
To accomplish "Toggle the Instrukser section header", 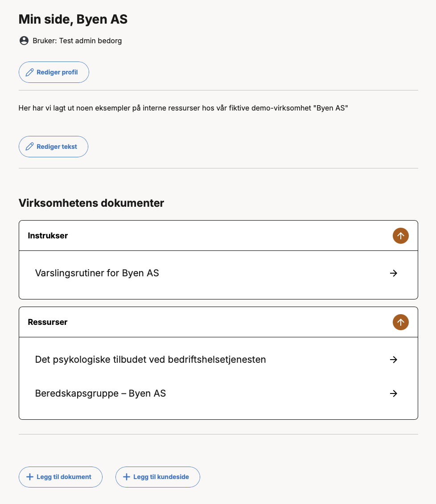I will [x=218, y=236].
